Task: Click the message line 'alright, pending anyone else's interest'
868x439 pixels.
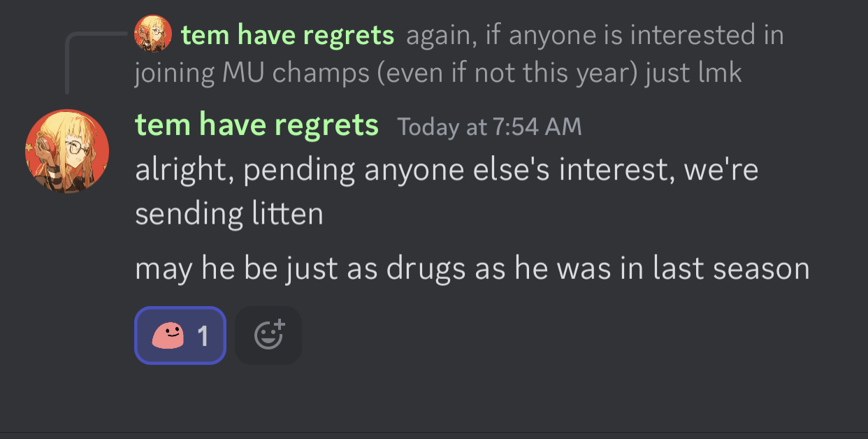Action: click(x=447, y=170)
